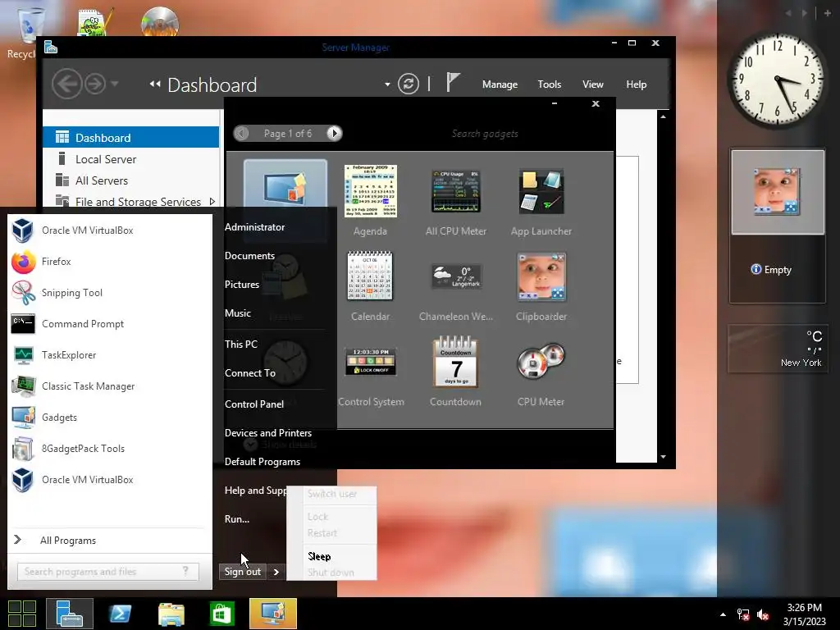The image size is (840, 630).
Task: Select the All CPU Meter gadget
Action: pos(456,201)
